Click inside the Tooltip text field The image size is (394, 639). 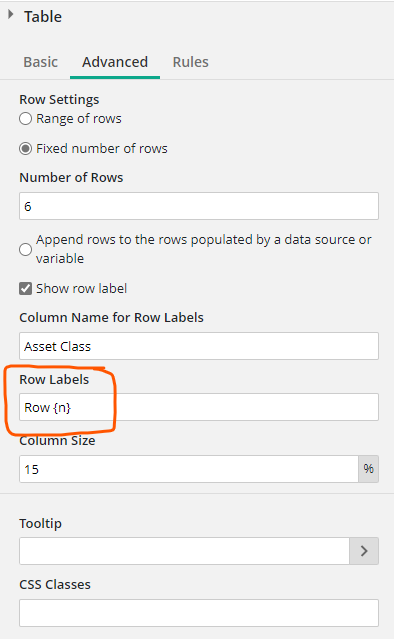point(184,551)
